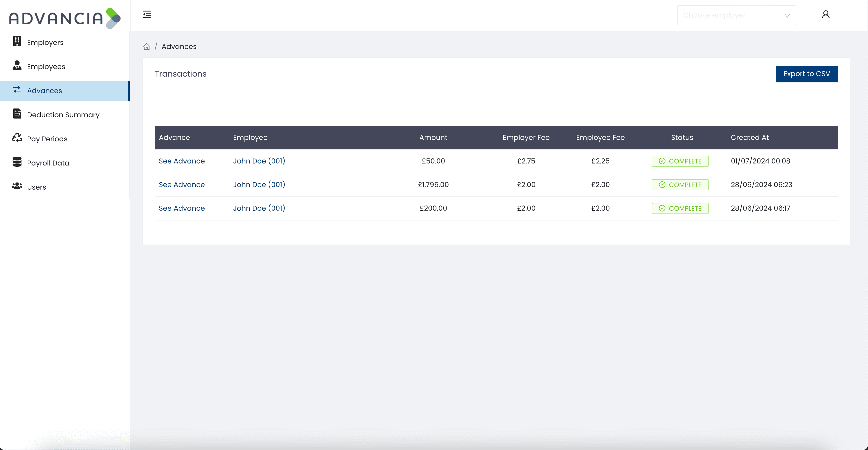This screenshot has width=868, height=450.
Task: Click the Choose employer dropdown arrow
Action: [787, 16]
